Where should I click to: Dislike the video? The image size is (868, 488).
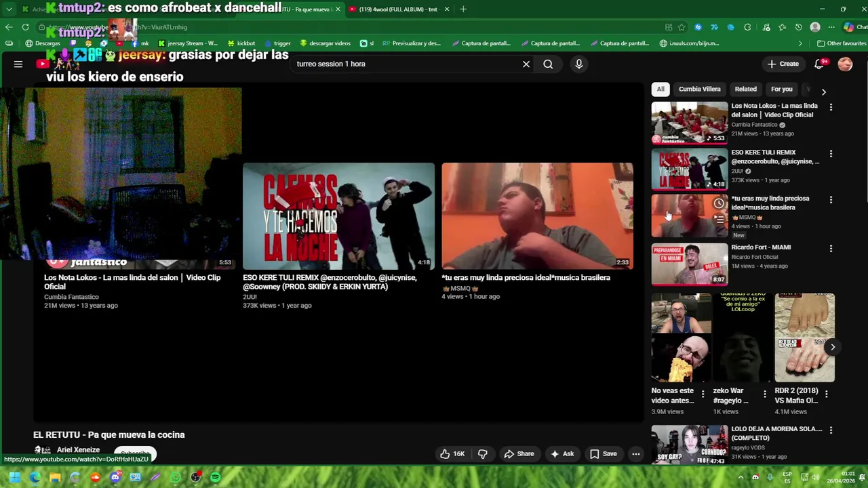click(483, 454)
